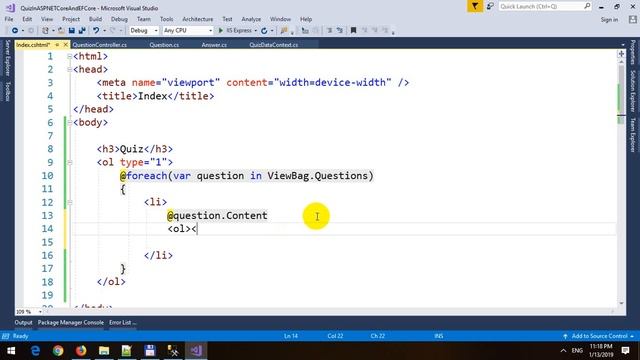The height and width of the screenshot is (360, 640).
Task: Switch to the Question.cs tab
Action: [x=164, y=45]
